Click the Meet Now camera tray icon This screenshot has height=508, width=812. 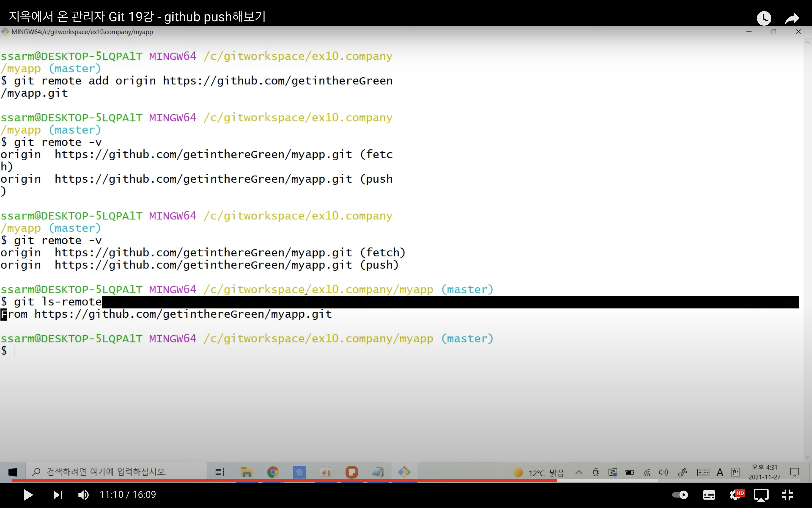pos(596,472)
